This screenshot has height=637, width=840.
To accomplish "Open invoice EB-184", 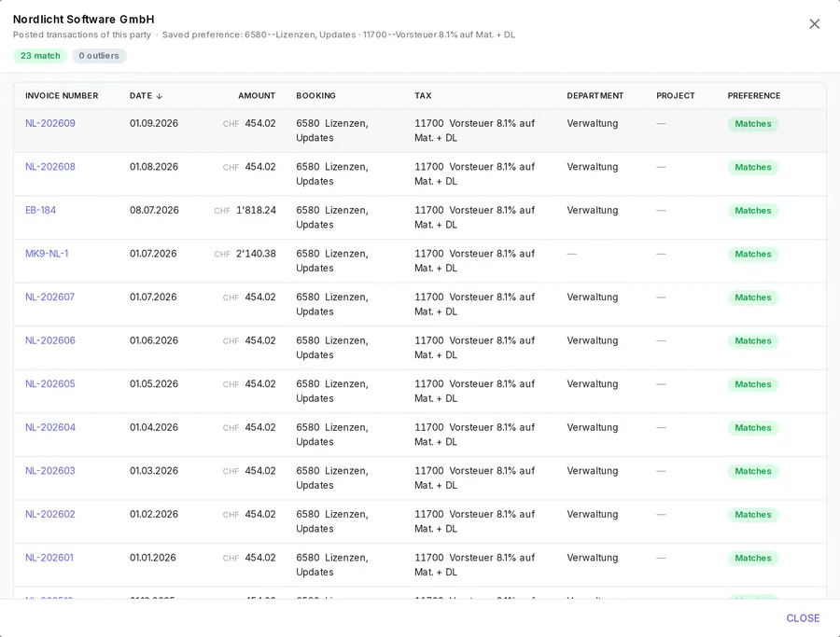I will pos(41,210).
